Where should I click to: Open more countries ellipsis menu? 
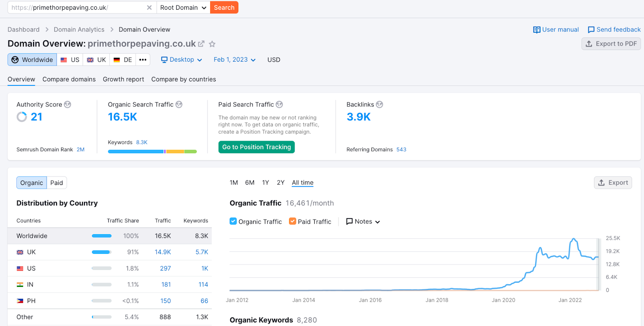[x=143, y=60]
